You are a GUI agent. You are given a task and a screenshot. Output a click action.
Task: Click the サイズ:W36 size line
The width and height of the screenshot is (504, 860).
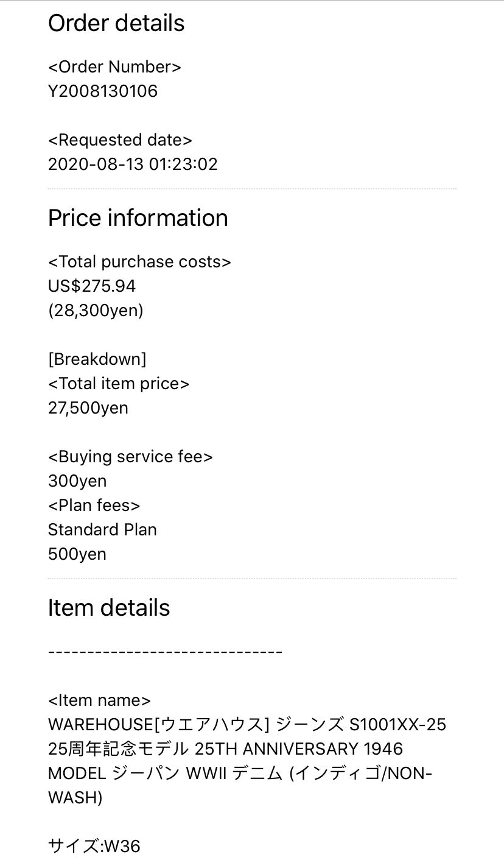[x=94, y=847]
